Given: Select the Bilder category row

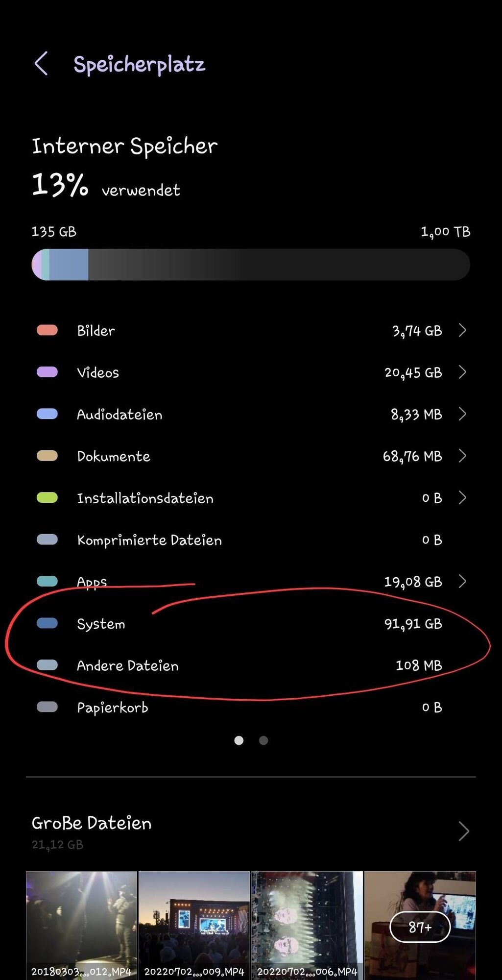Looking at the screenshot, I should (251, 331).
